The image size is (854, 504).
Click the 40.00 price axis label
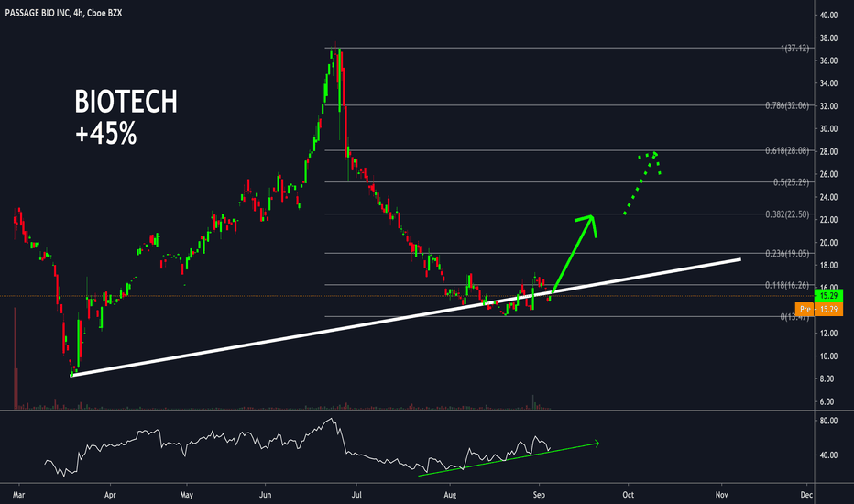(828, 16)
